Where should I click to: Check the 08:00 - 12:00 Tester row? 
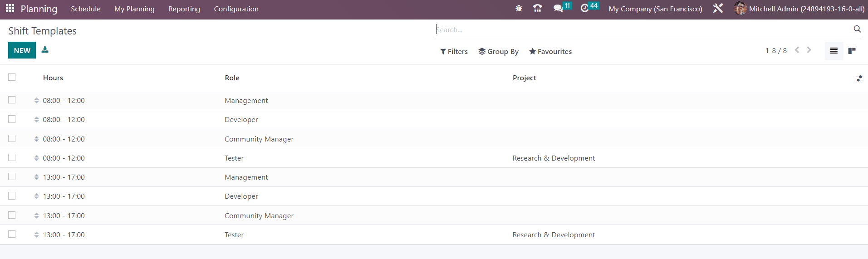tap(12, 157)
